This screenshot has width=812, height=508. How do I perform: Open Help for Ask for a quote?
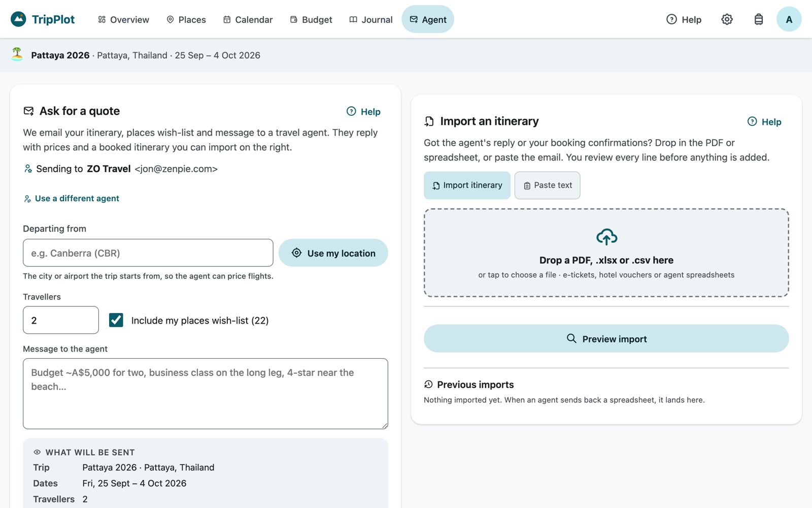click(x=363, y=111)
